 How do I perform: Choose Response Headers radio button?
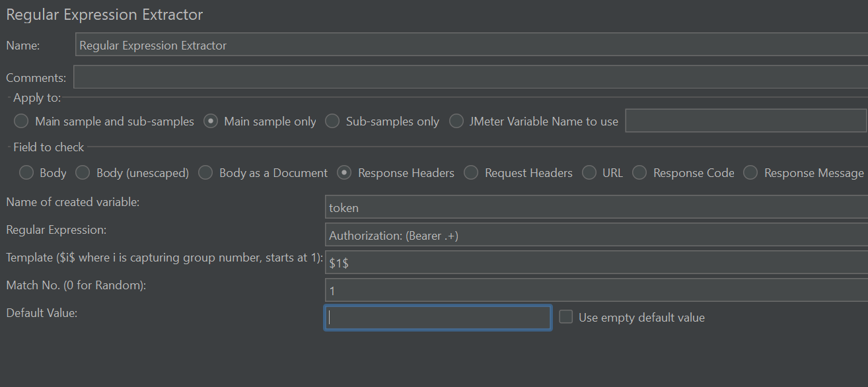click(x=344, y=173)
